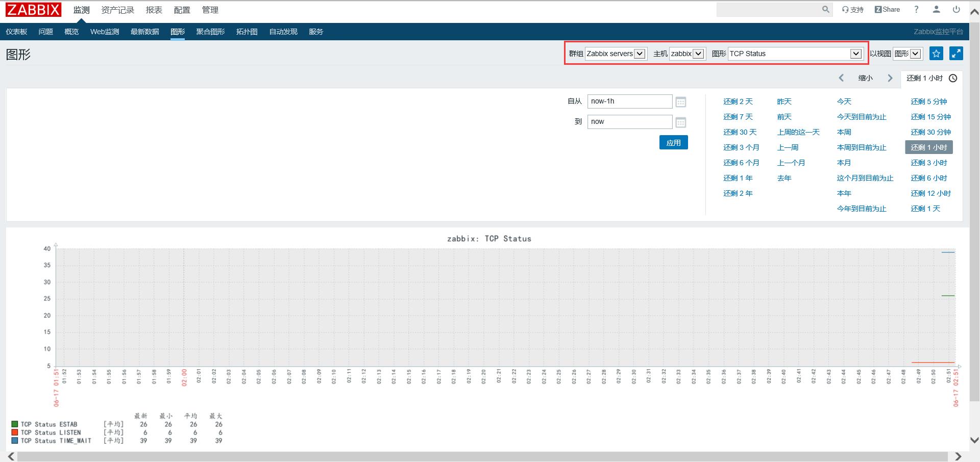Viewport: 980px width, 462px height.
Task: Select 还剩 3 个月 time range
Action: point(741,147)
